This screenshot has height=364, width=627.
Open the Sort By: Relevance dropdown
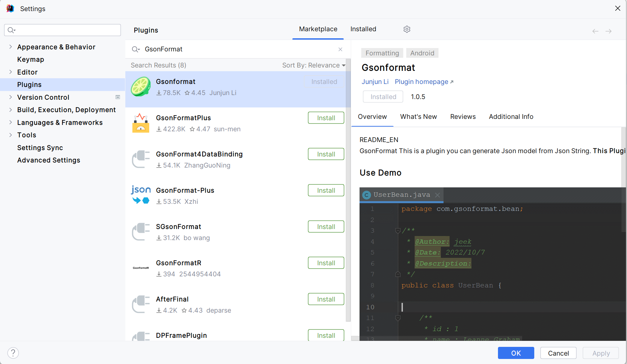coord(314,65)
